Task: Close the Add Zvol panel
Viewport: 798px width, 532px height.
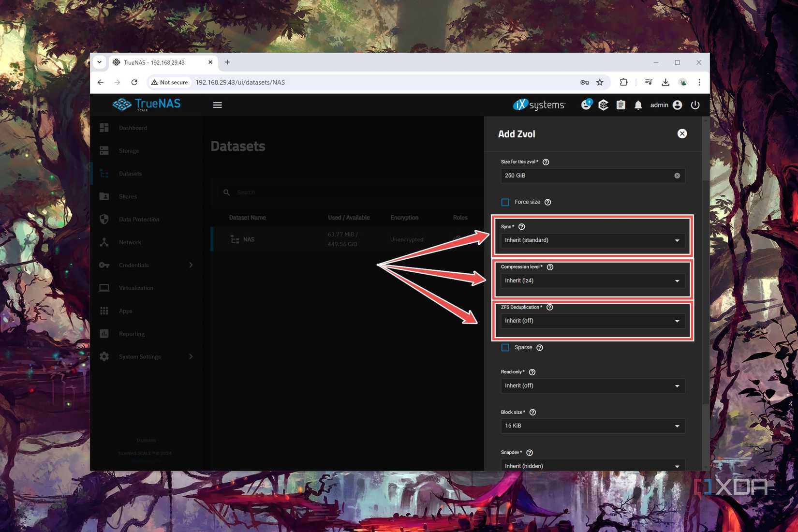Action: coord(682,133)
